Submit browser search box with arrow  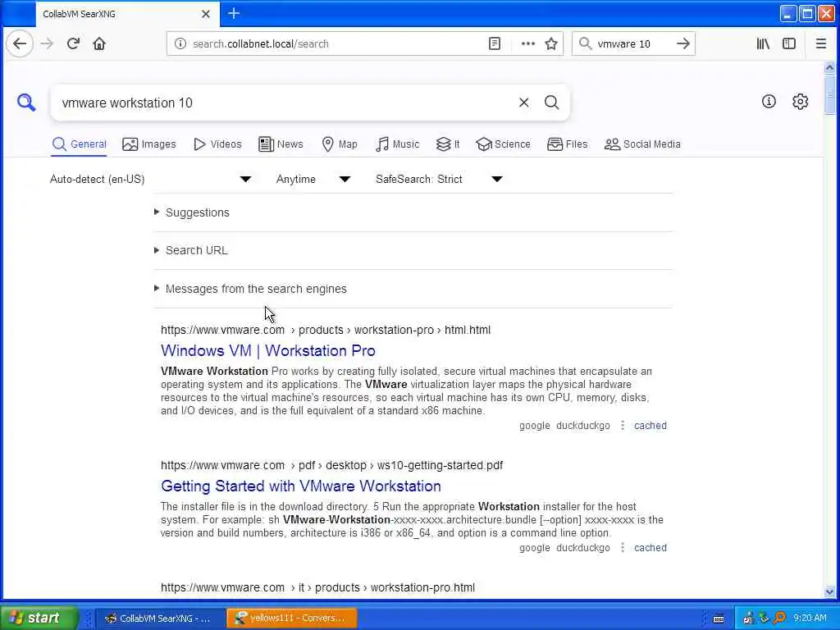click(x=683, y=44)
